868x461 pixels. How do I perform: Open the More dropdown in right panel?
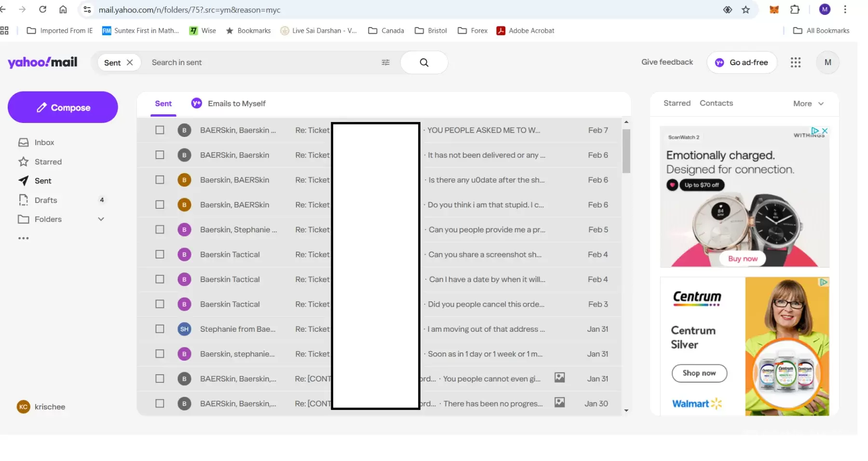[x=808, y=104]
